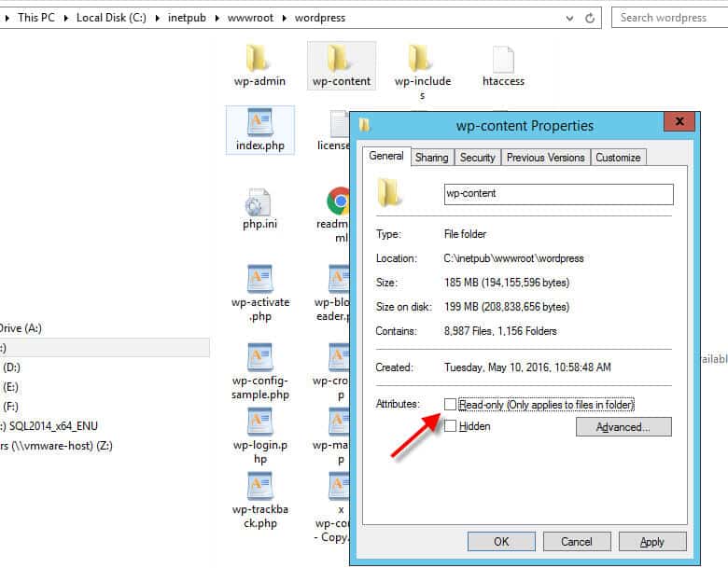This screenshot has height=568, width=728.
Task: Click wordpress in address path
Action: 320,18
